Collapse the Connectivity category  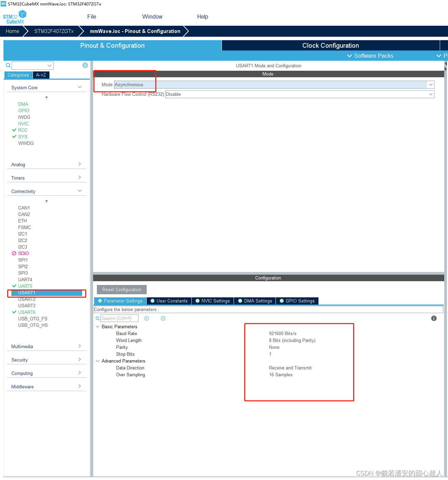[x=80, y=191]
